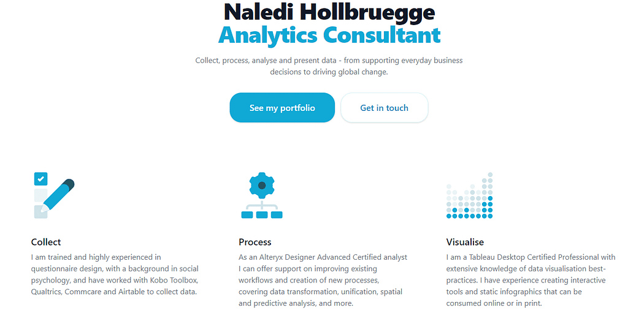The image size is (644, 313).
Task: Click the Naledi Hollbruegge name title
Action: click(x=329, y=12)
